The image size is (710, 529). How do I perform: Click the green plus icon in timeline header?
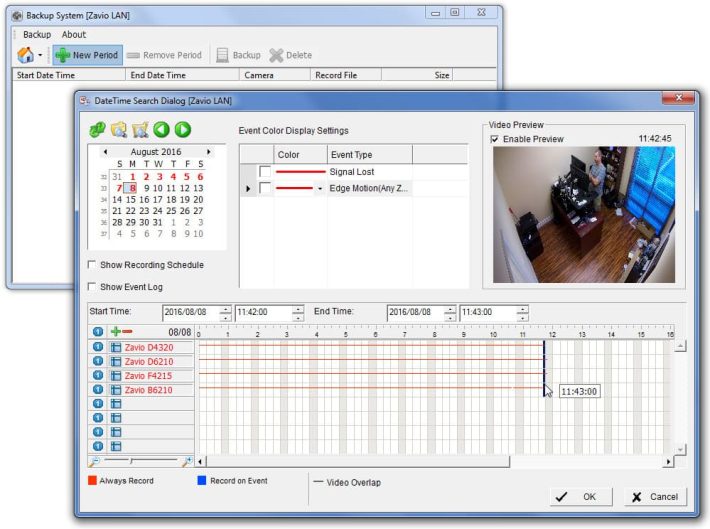coord(115,332)
